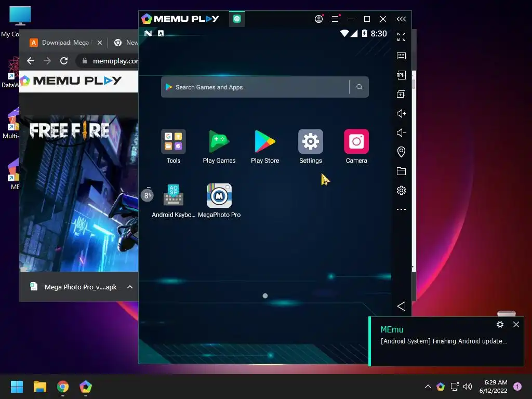532x399 pixels.
Task: Click the Chrome taskbar icon
Action: coord(63,387)
